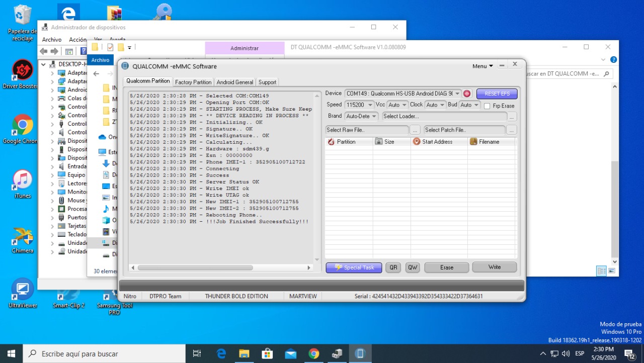Click the red port refresh icon
This screenshot has width=644, height=363.
tap(467, 94)
